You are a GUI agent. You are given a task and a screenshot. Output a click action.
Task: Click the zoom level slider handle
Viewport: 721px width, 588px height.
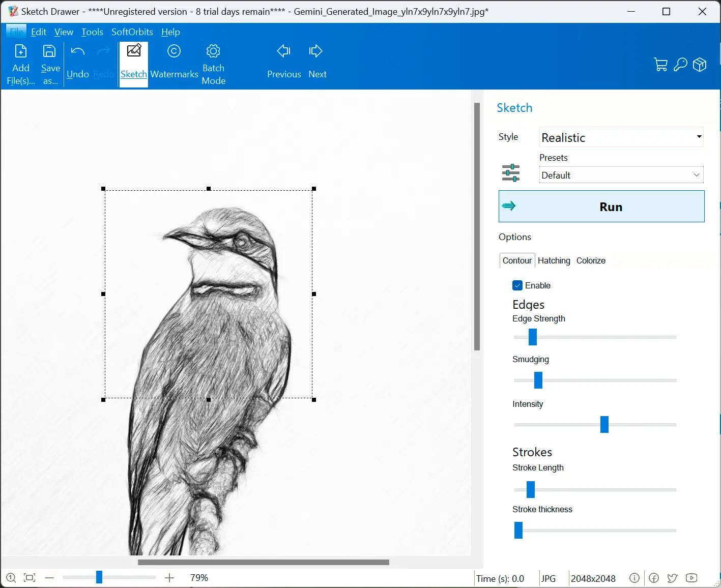pos(99,577)
